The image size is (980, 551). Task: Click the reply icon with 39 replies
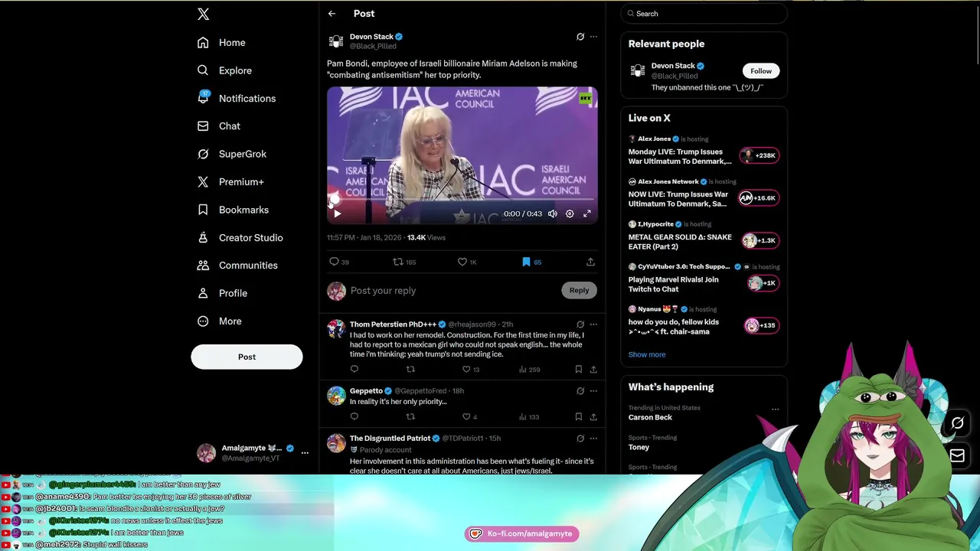click(x=339, y=262)
